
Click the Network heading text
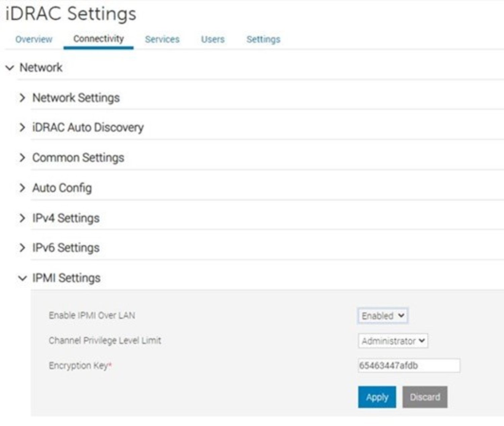tap(41, 68)
